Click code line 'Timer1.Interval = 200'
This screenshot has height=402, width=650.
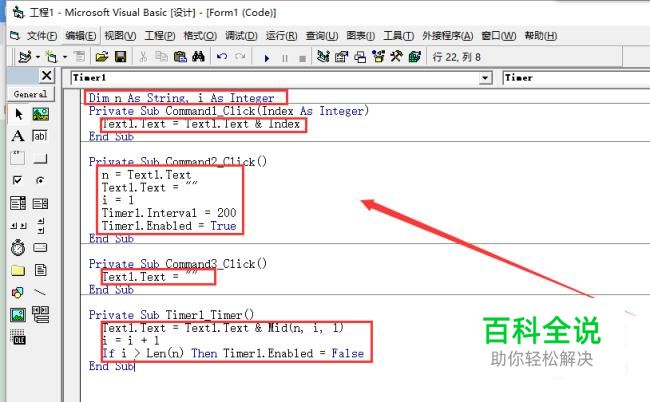coord(169,213)
